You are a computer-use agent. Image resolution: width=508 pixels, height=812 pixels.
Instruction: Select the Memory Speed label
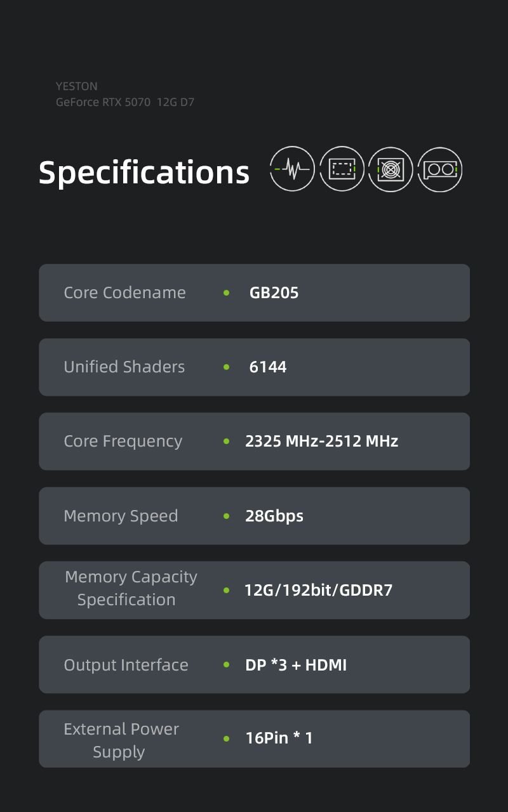tap(121, 516)
